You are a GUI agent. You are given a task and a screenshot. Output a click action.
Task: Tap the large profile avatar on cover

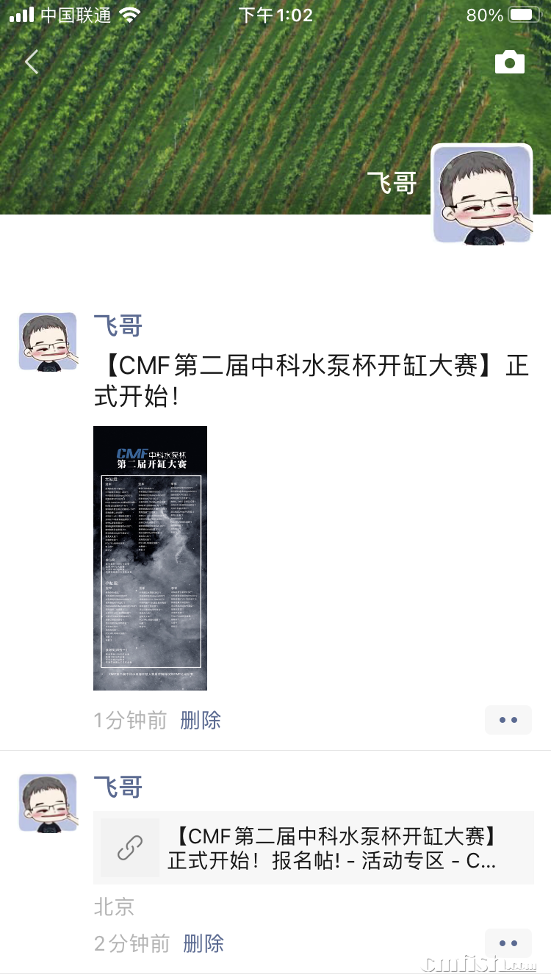click(x=482, y=194)
